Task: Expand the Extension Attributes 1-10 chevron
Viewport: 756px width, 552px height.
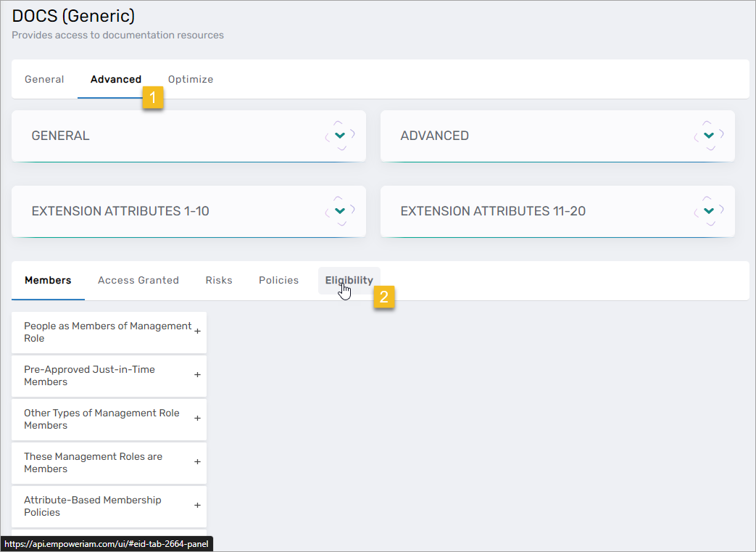Action: (340, 211)
